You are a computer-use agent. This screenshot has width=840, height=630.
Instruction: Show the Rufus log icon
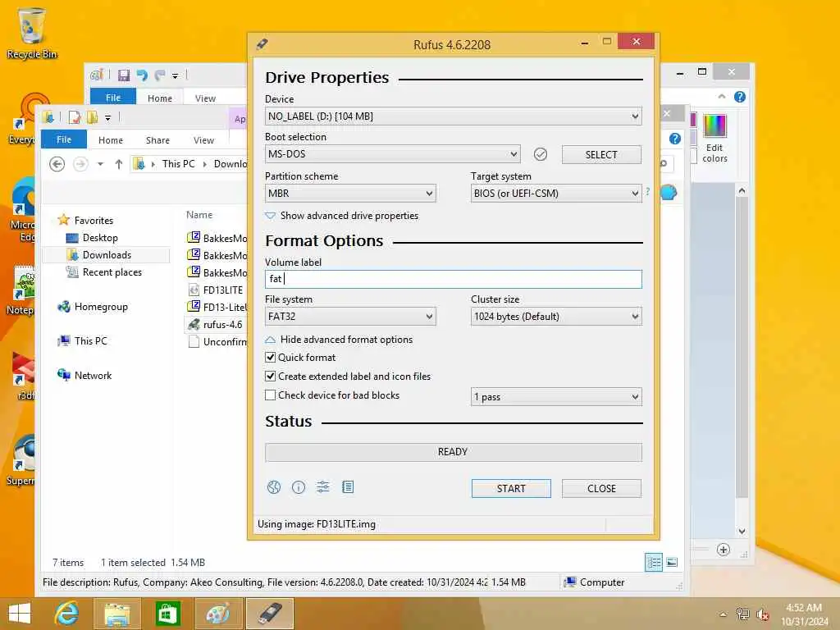(348, 487)
